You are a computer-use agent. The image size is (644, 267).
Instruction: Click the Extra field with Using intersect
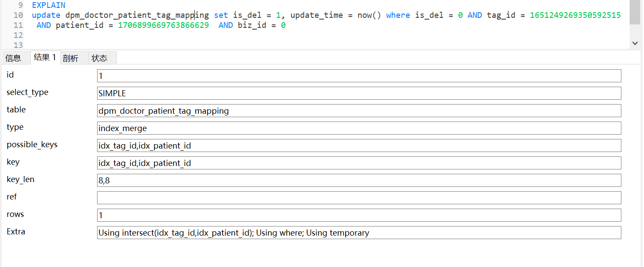click(x=359, y=233)
